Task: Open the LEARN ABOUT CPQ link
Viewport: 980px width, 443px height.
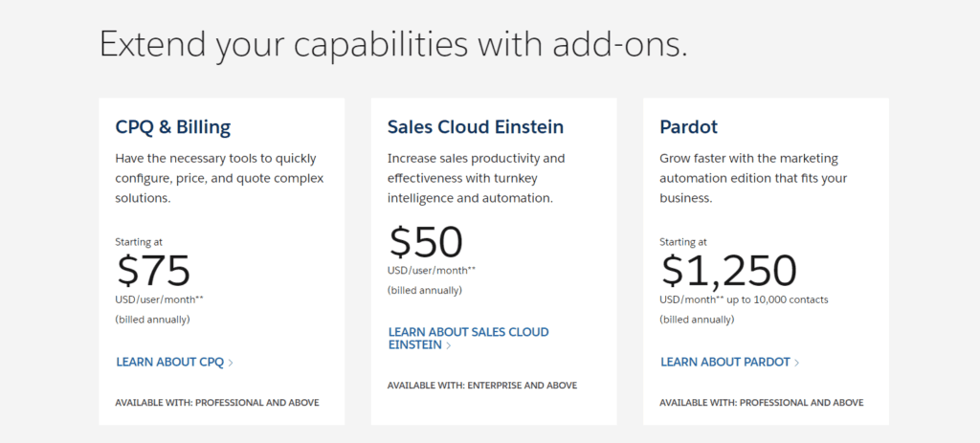Action: click(x=169, y=363)
